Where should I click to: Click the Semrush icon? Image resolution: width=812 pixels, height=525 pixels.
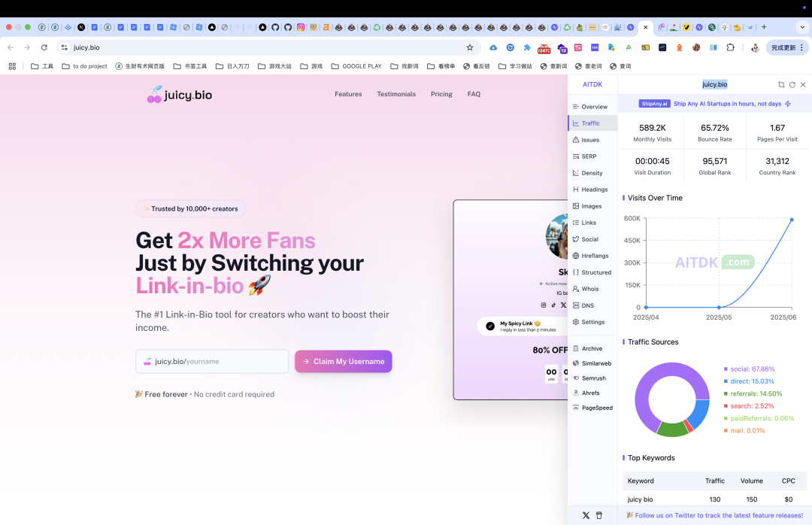coord(576,378)
